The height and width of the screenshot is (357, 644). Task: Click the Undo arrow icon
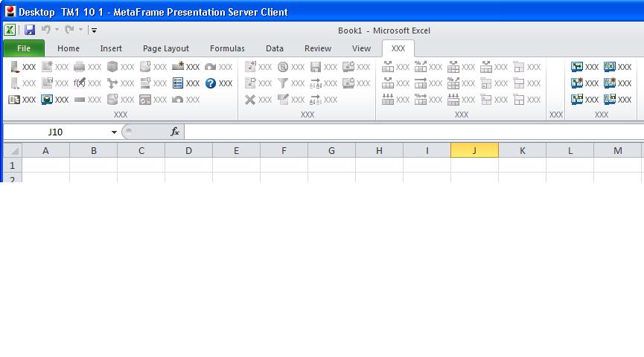pos(46,30)
